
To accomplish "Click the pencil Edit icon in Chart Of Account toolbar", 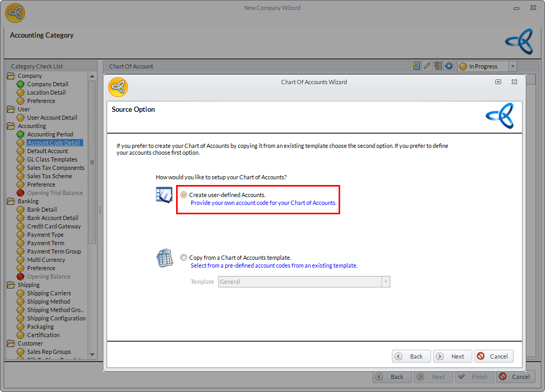I will coord(427,66).
